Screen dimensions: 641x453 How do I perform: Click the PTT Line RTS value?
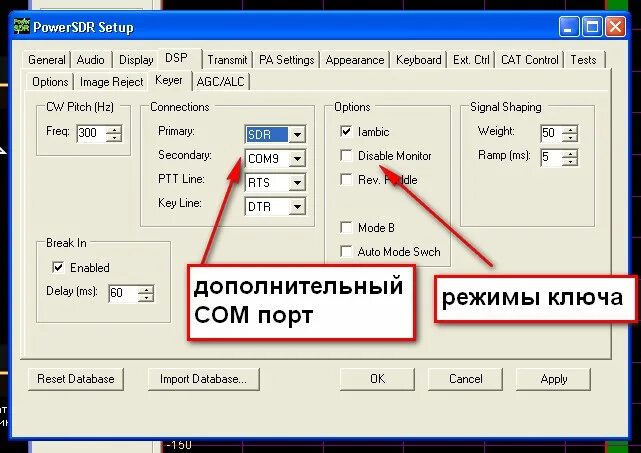tap(267, 182)
